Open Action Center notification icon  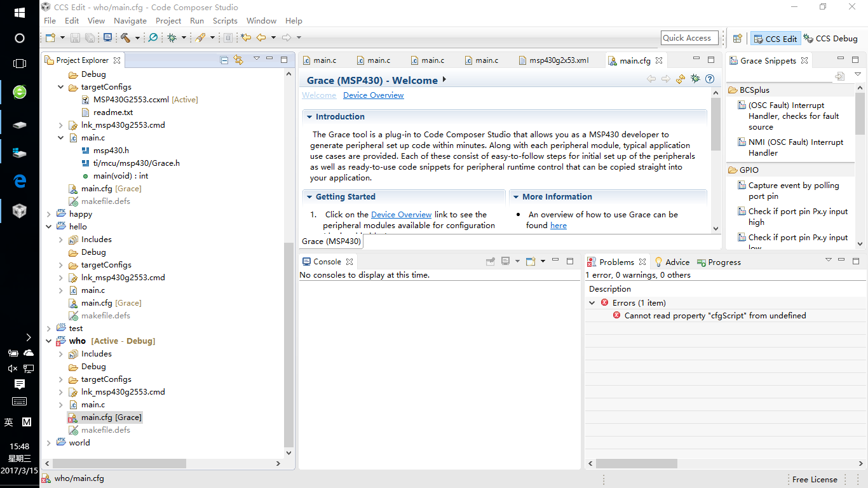(20, 384)
